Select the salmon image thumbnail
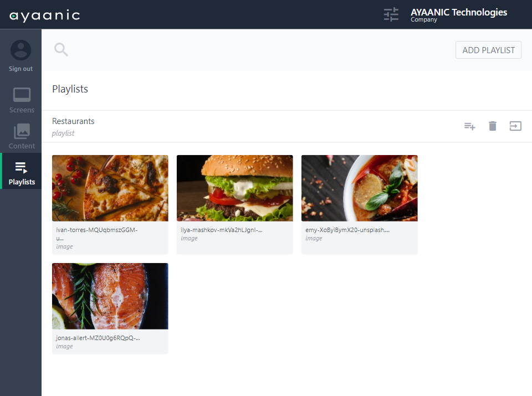The width and height of the screenshot is (532, 396). 110,296
